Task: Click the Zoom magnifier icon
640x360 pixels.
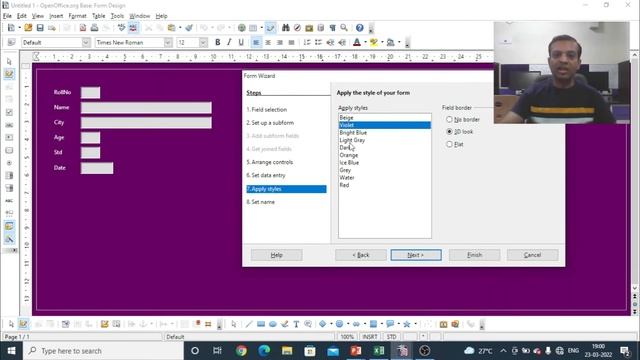Action: 344,28
